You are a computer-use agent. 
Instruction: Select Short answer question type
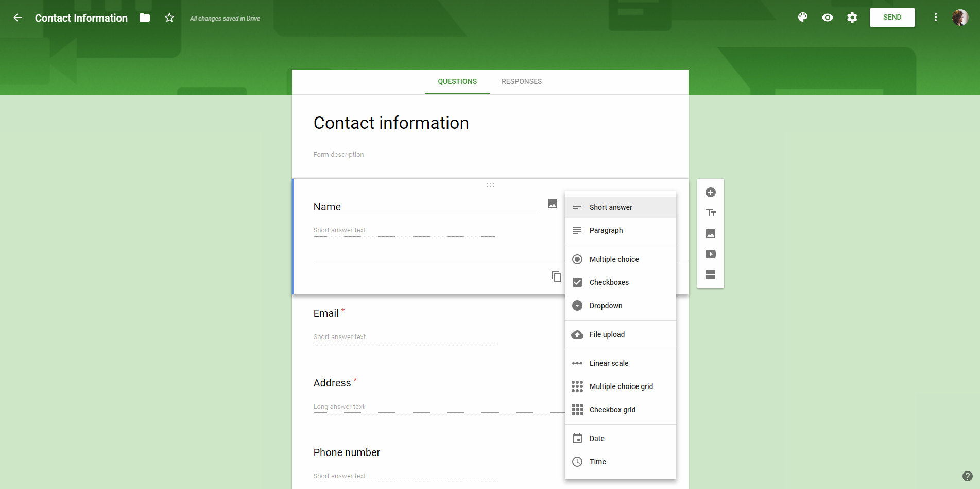[621, 207]
